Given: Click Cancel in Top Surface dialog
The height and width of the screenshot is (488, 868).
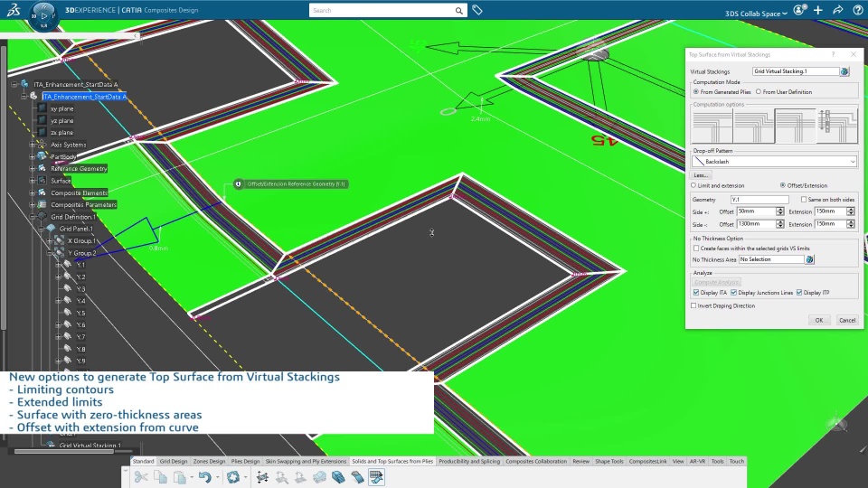Looking at the screenshot, I should pos(847,320).
